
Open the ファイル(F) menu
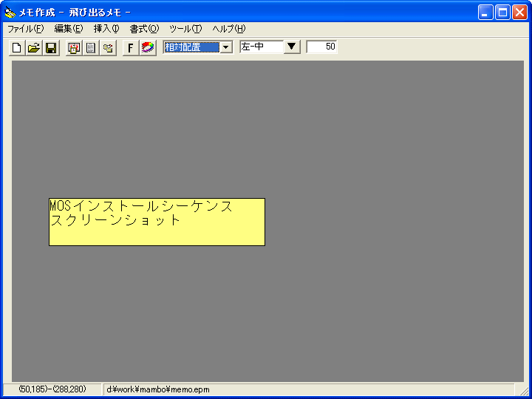25,29
